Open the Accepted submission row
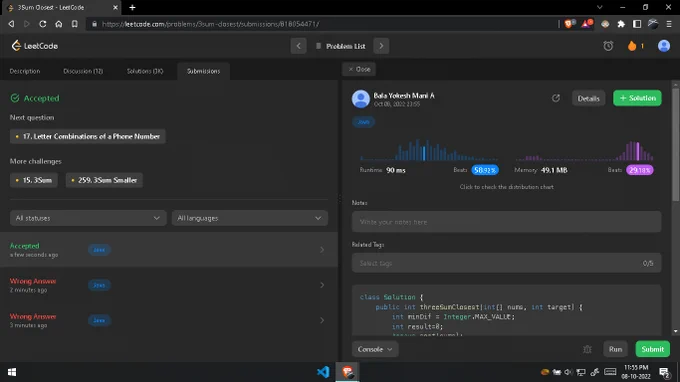 pos(169,250)
